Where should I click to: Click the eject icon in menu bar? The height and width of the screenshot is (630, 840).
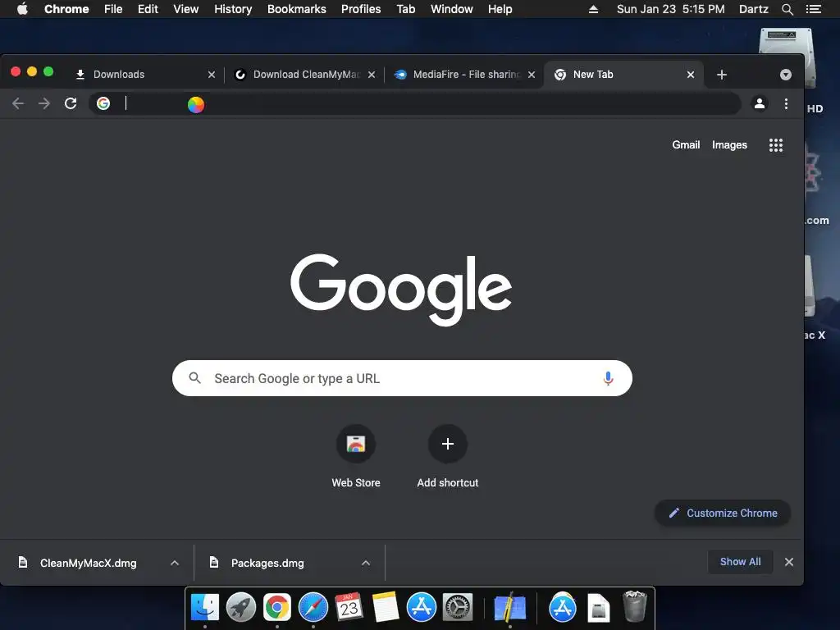click(593, 9)
